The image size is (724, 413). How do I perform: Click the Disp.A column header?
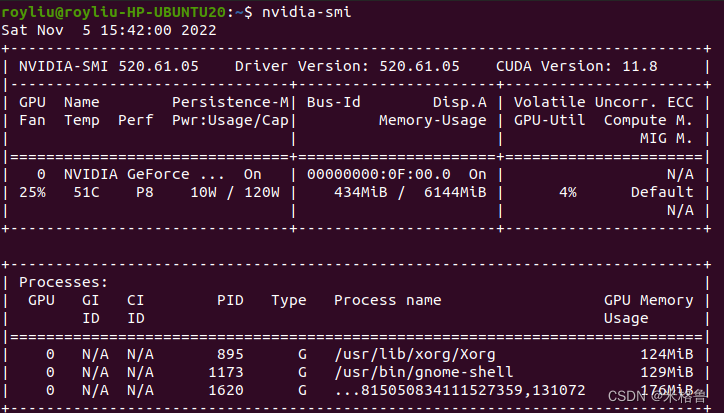460,103
